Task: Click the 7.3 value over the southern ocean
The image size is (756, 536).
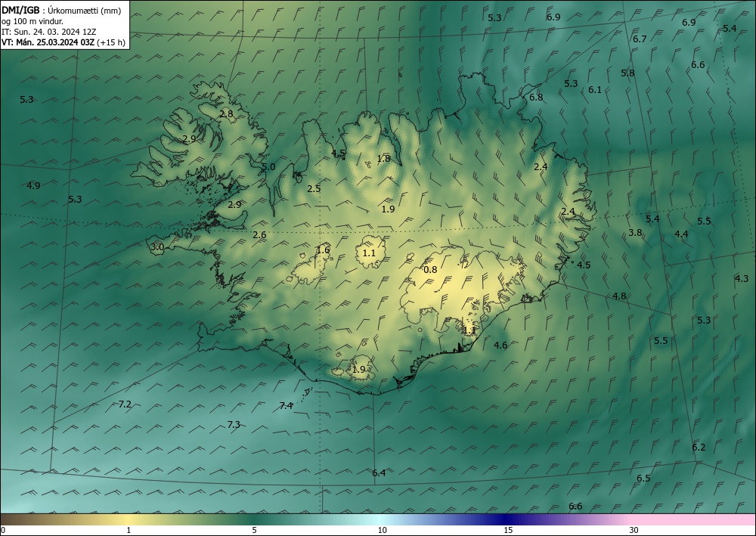Action: click(234, 425)
